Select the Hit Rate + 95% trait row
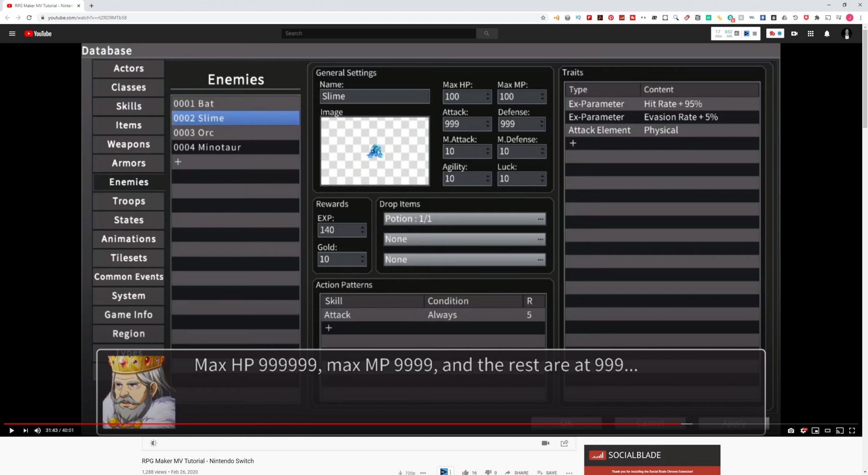 click(x=662, y=104)
